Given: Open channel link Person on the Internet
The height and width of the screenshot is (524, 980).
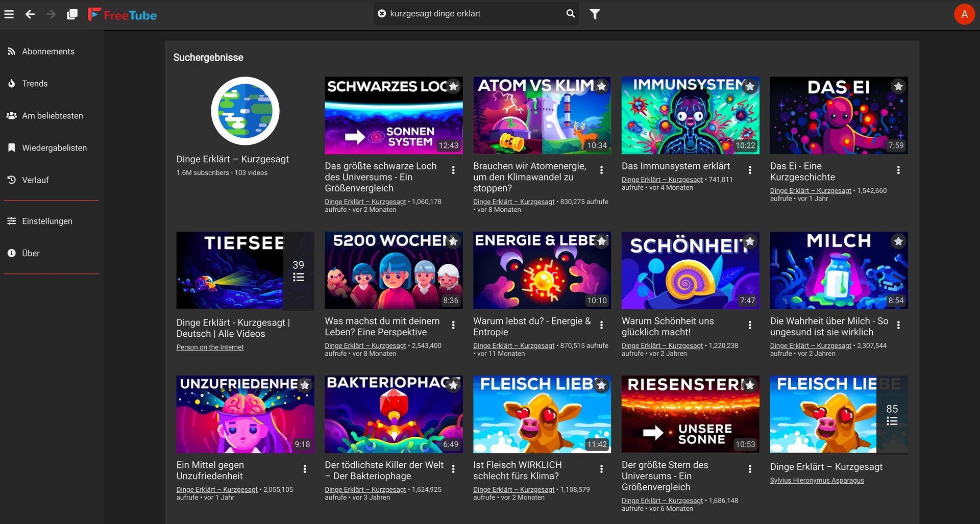Looking at the screenshot, I should click(x=210, y=347).
